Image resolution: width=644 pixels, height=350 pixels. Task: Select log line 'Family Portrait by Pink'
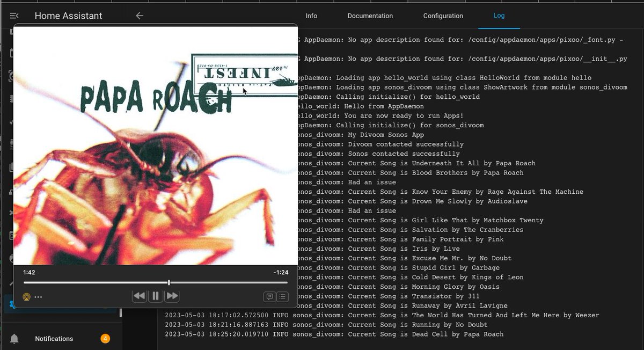point(401,239)
